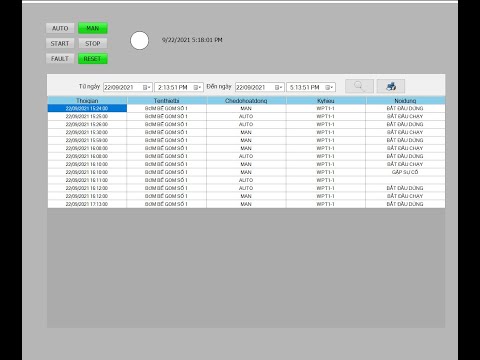Select the 22/09/2021 17:13:00 time cell

pyautogui.click(x=87, y=204)
